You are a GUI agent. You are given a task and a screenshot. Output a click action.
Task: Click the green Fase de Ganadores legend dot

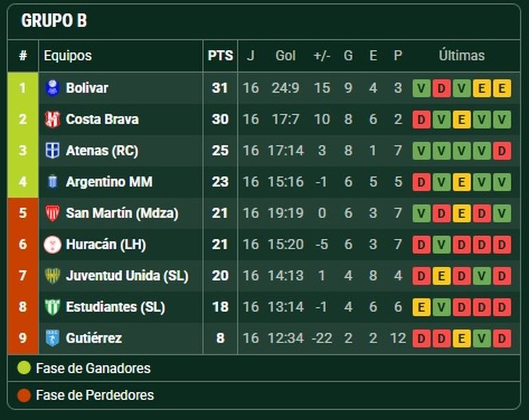click(x=24, y=368)
